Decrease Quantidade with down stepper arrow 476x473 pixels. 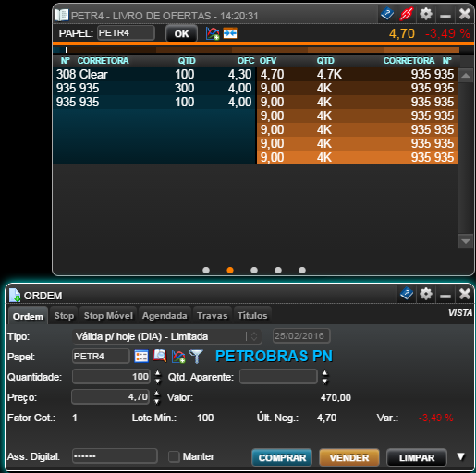click(x=158, y=381)
